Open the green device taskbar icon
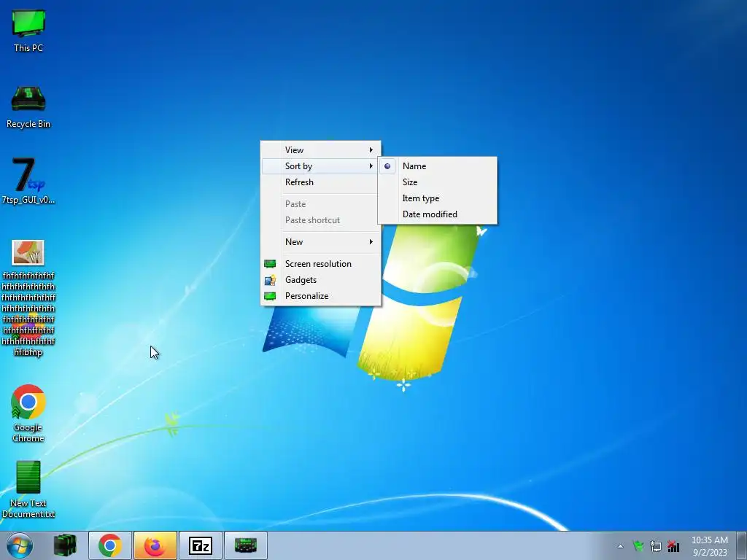Viewport: 747px width, 560px height. (x=245, y=545)
